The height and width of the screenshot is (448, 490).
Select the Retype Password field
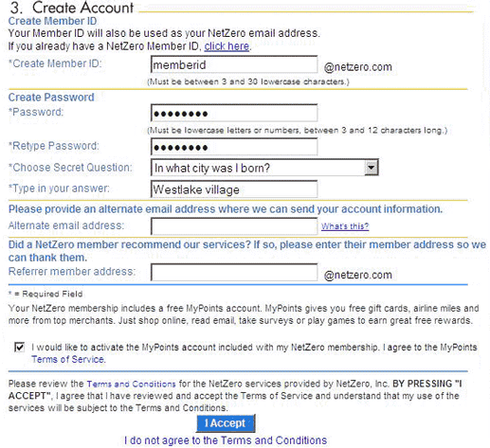pyautogui.click(x=234, y=147)
